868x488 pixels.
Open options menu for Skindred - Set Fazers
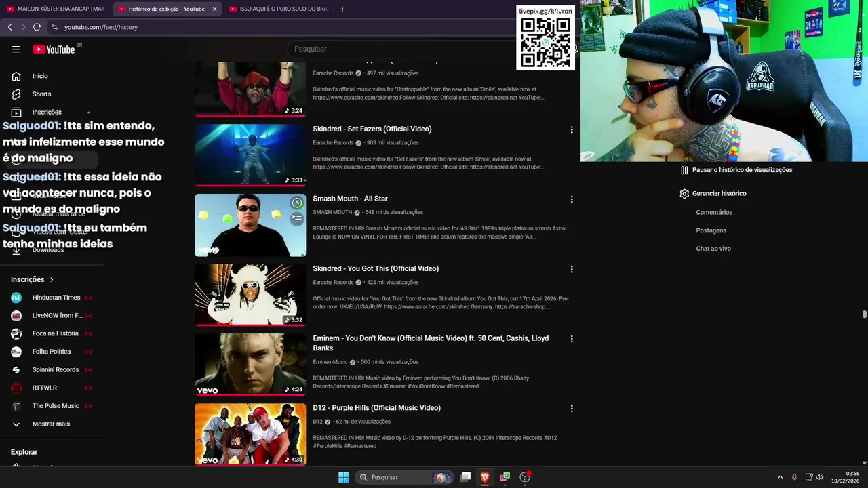coord(572,129)
